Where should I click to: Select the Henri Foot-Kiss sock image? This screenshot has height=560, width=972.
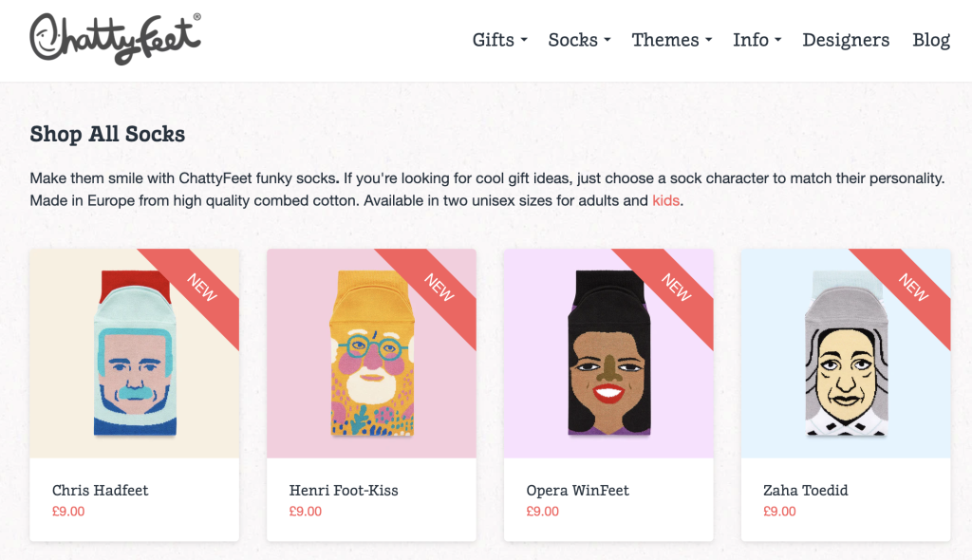(371, 353)
